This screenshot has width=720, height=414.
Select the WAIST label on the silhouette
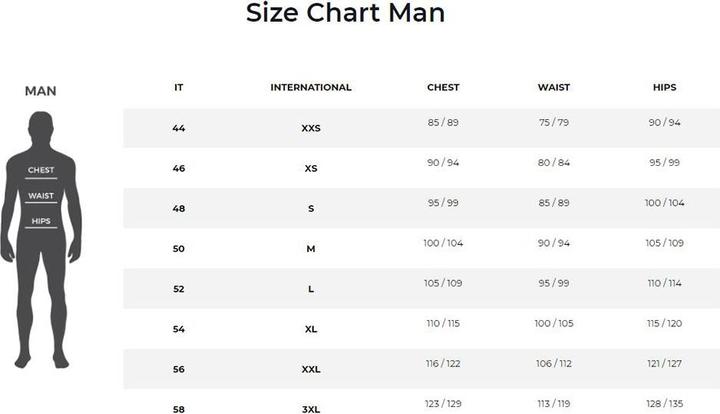coord(41,196)
